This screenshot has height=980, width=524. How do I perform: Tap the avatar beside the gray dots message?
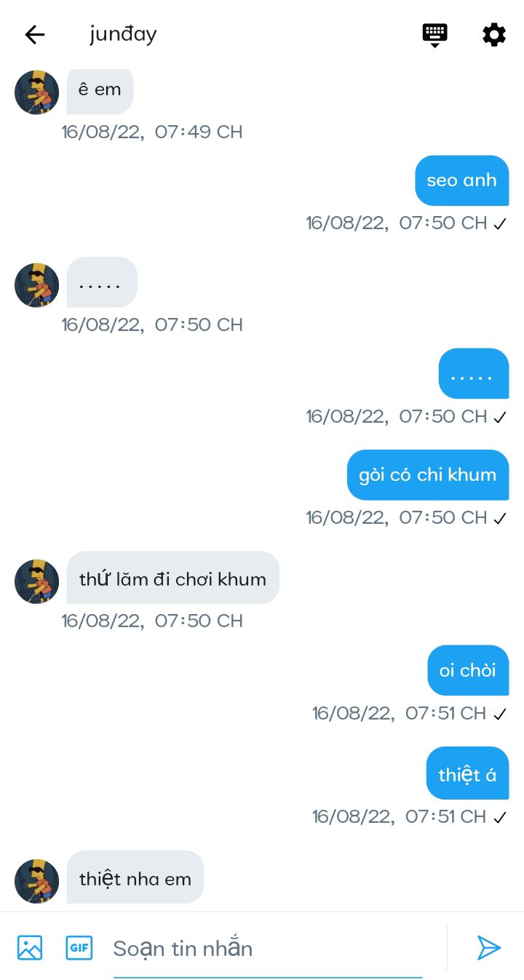[x=36, y=285]
